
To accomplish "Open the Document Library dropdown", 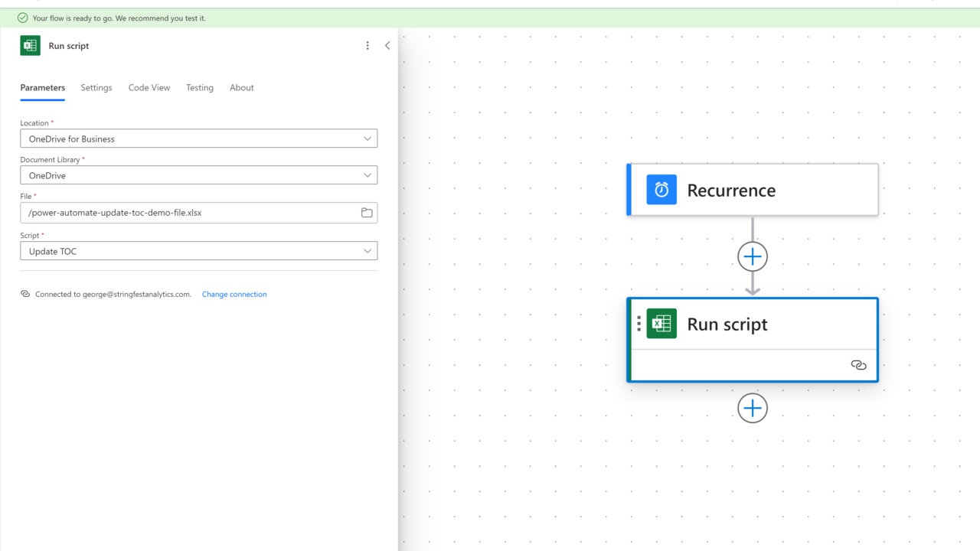I will pyautogui.click(x=367, y=175).
